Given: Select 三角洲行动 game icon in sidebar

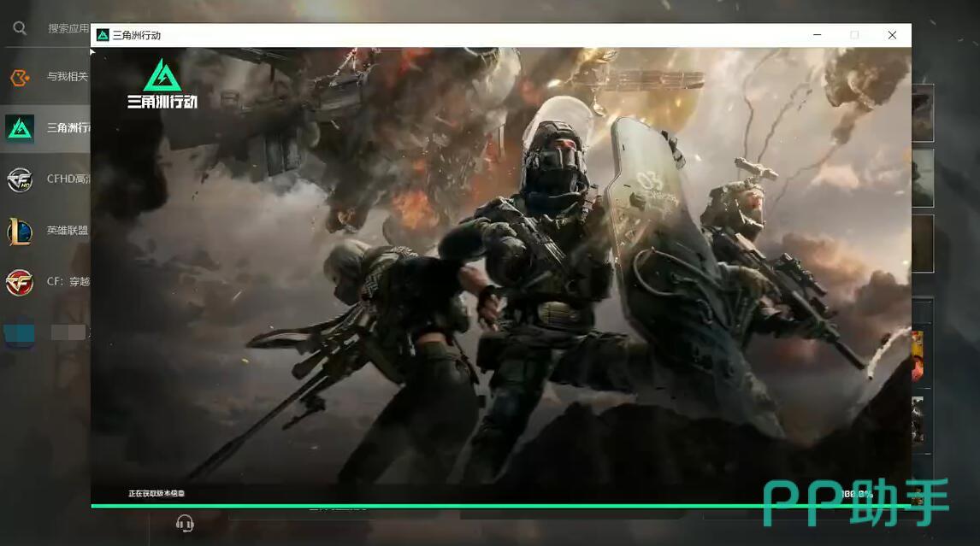Looking at the screenshot, I should pos(20,128).
